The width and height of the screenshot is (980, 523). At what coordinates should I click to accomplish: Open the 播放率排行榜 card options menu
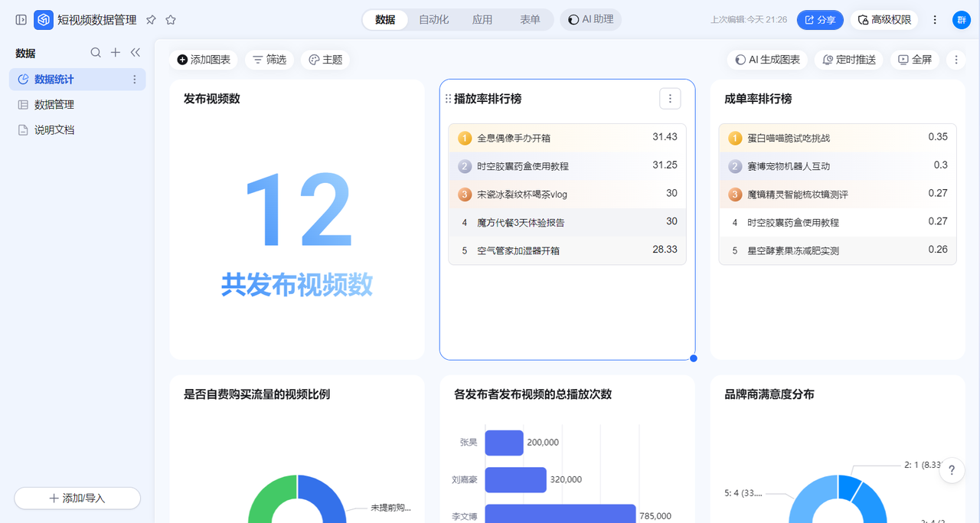click(x=670, y=98)
